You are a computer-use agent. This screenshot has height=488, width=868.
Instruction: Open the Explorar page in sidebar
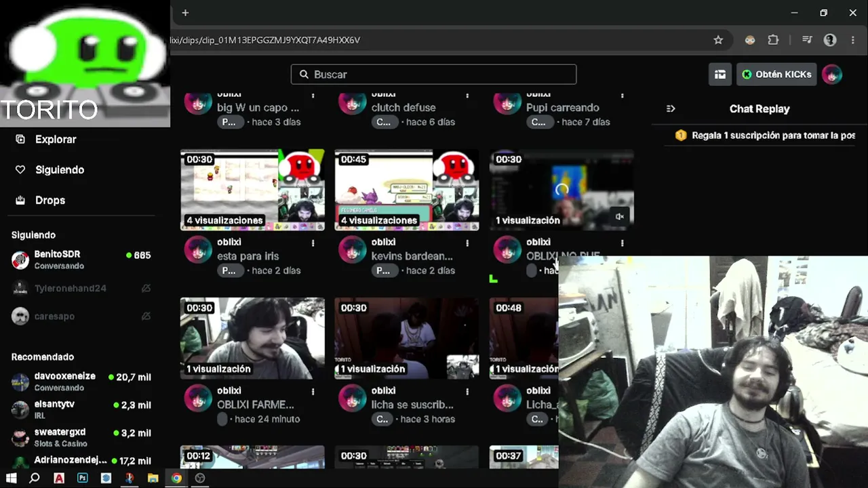point(56,139)
